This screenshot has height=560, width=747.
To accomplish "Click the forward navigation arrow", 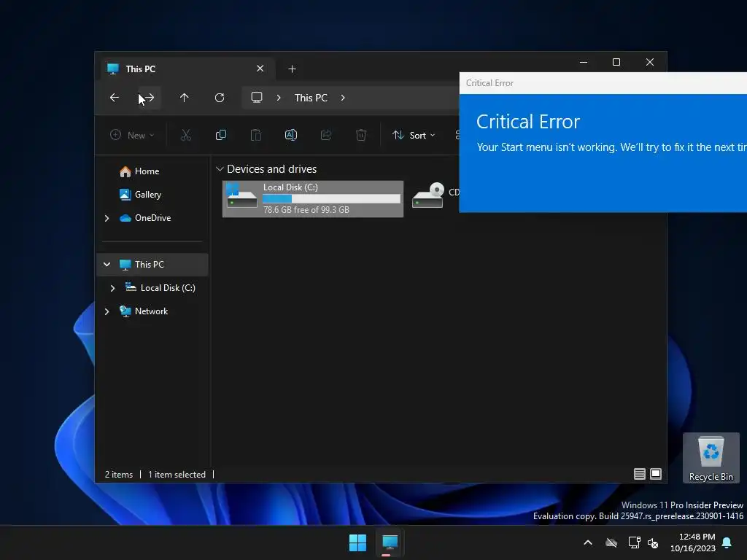I will tap(149, 98).
